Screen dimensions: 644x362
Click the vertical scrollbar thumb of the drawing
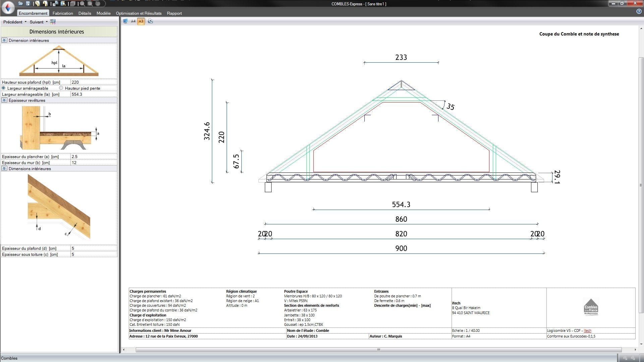click(x=641, y=185)
